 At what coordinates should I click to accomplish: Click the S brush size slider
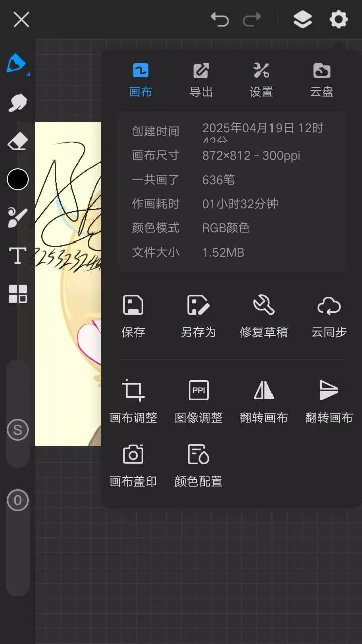tap(18, 430)
